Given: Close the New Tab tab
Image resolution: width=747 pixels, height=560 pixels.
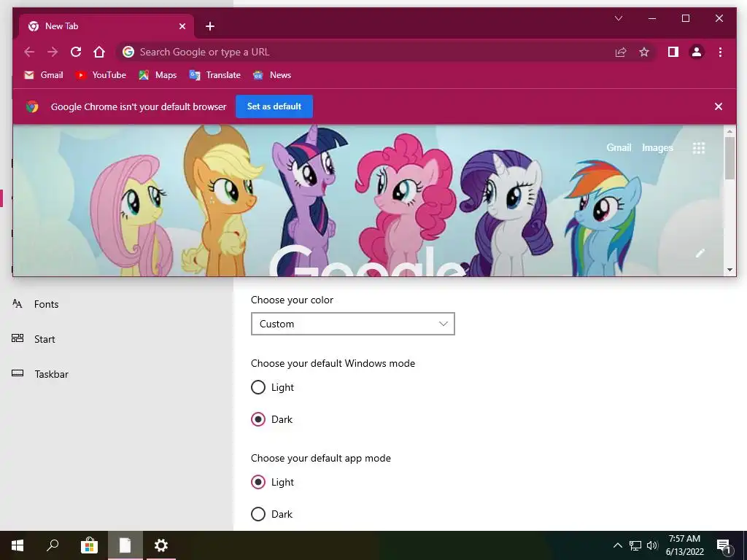Looking at the screenshot, I should 182,26.
